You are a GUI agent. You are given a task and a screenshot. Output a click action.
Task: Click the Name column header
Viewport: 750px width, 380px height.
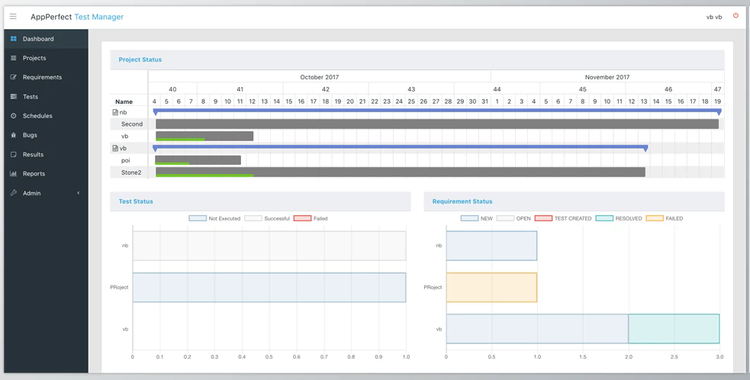click(x=124, y=101)
